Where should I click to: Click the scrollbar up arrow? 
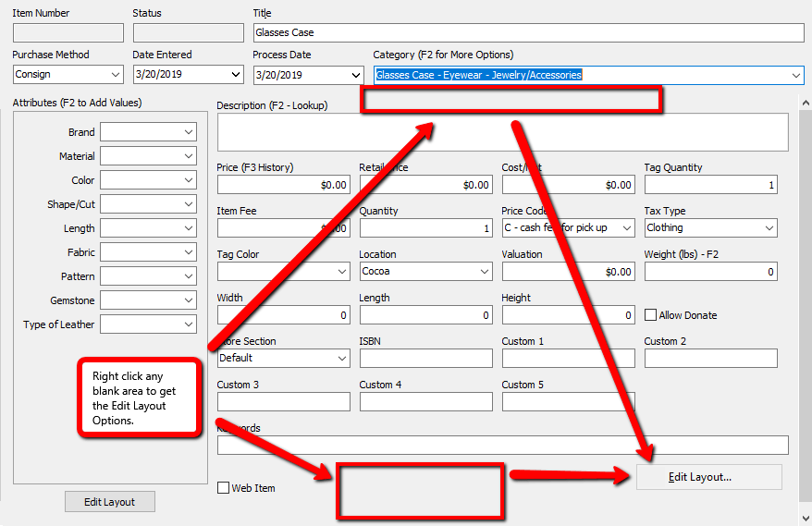point(806,103)
